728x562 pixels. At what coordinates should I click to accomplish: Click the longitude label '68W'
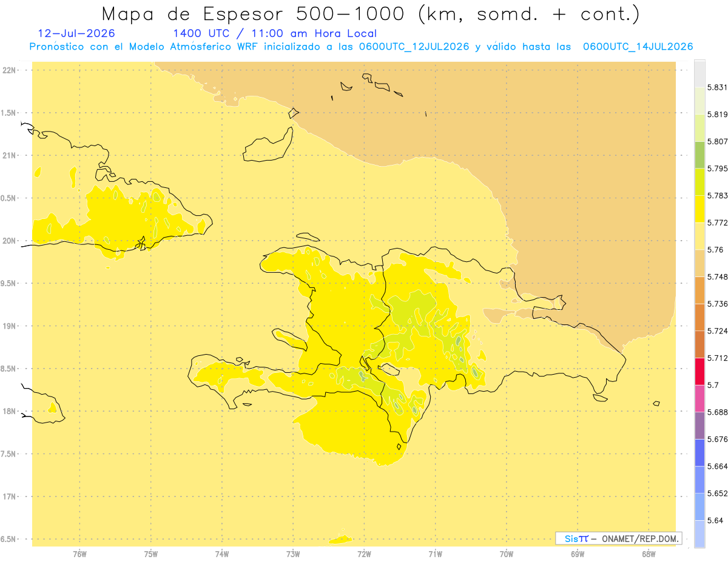click(x=649, y=554)
